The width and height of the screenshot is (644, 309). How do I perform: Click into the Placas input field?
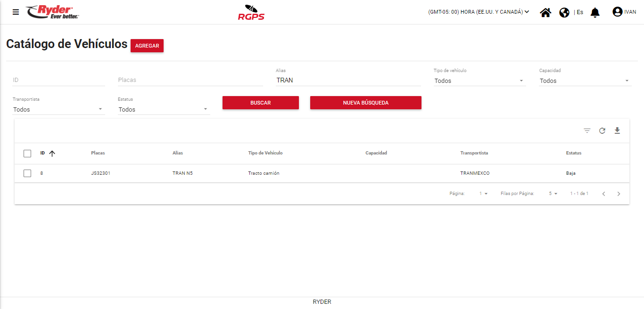click(190, 80)
